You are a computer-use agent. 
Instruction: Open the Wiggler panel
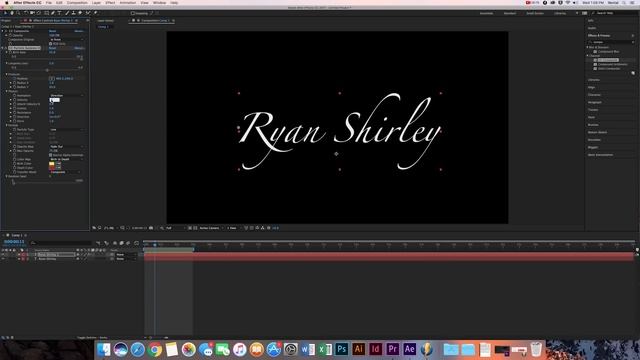click(593, 147)
